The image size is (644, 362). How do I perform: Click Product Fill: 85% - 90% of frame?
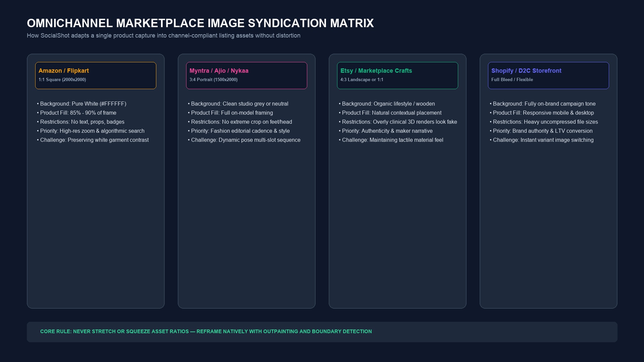click(76, 113)
